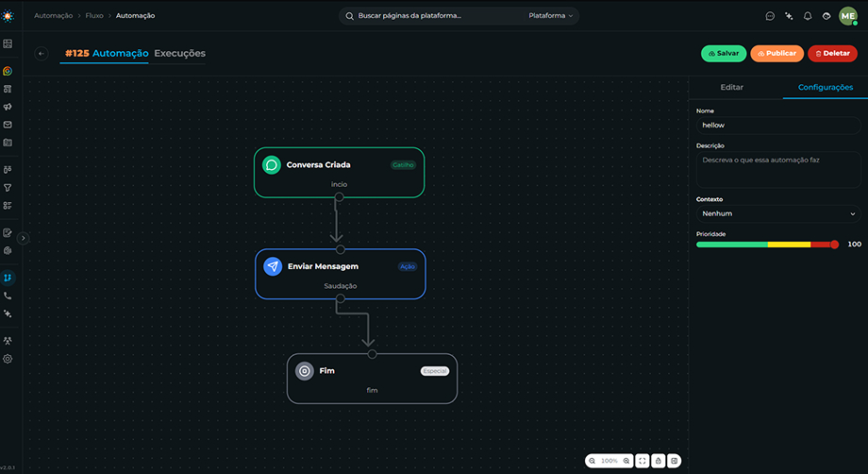Viewport: 868px width, 474px height.
Task: Select the Conversa Criada trigger node
Action: pos(339,172)
